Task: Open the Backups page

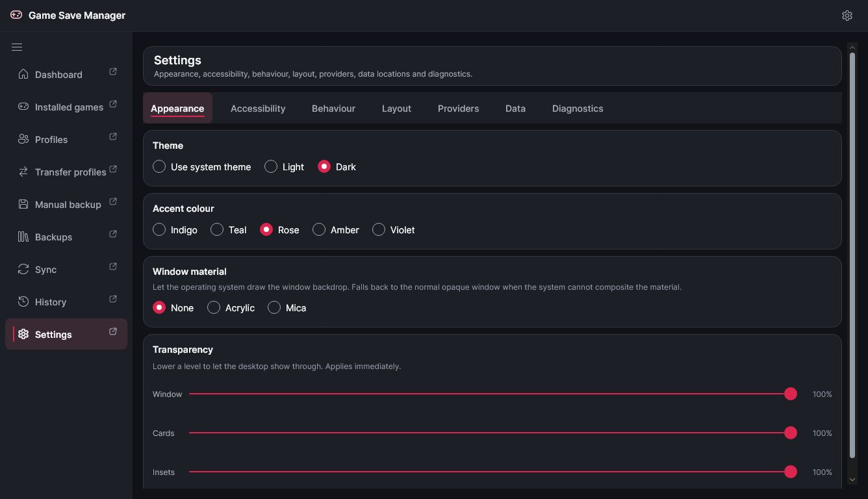Action: pyautogui.click(x=66, y=237)
